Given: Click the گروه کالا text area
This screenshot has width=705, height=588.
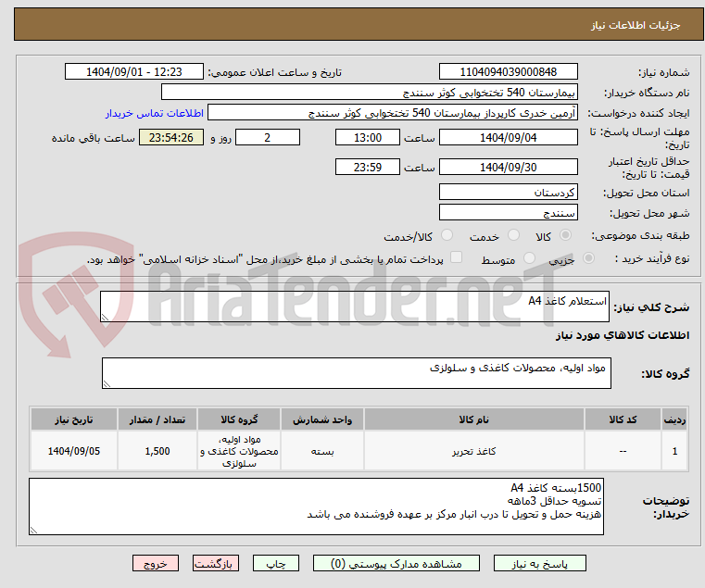Looking at the screenshot, I should coord(357,373).
